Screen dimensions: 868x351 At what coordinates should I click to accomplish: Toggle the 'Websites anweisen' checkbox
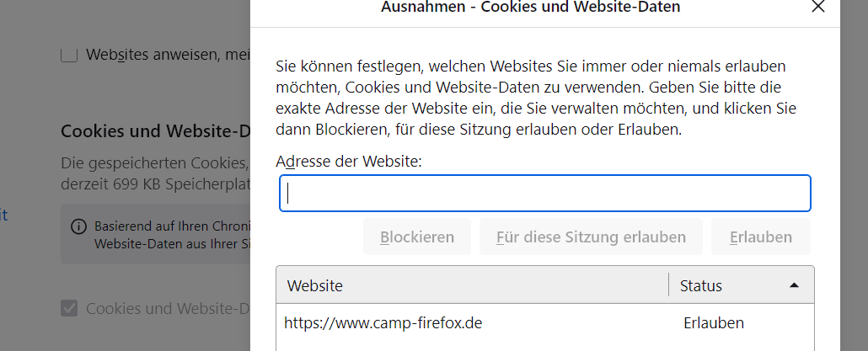[68, 55]
